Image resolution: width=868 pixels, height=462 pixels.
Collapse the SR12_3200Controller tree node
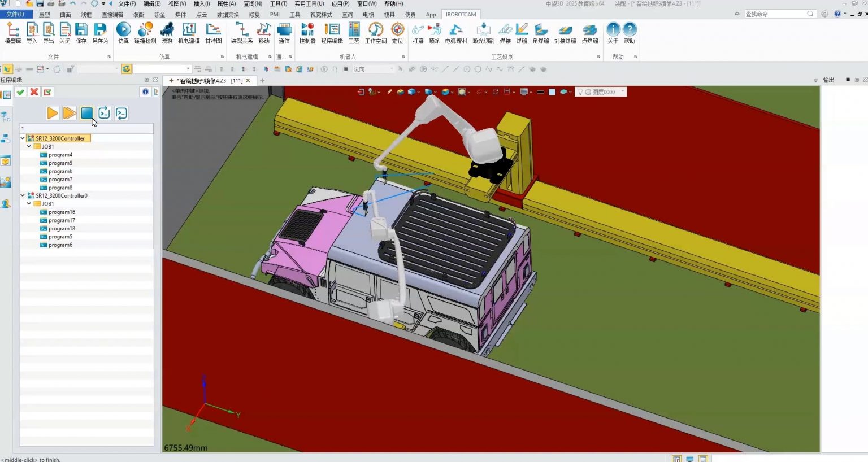23,138
